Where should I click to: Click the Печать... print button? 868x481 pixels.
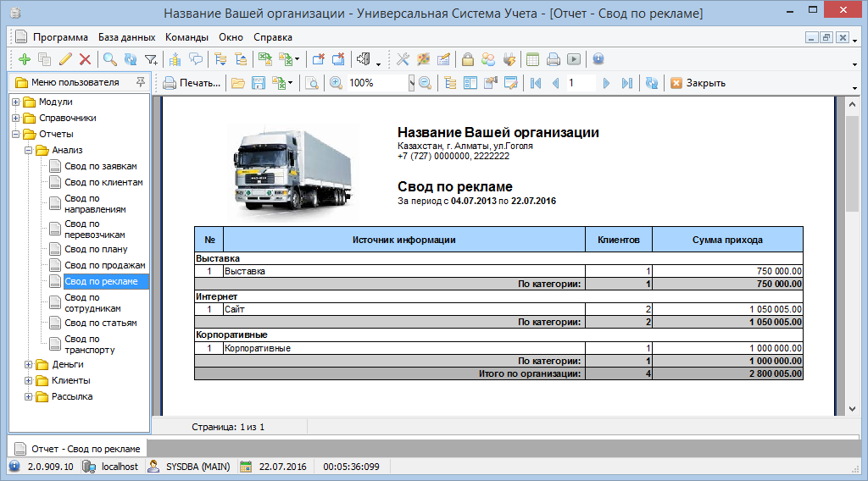point(192,83)
